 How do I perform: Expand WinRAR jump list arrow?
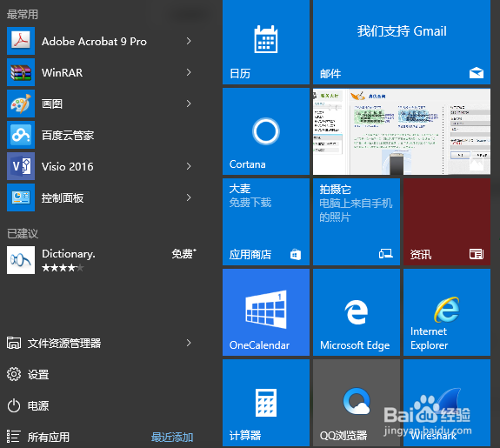tap(189, 72)
